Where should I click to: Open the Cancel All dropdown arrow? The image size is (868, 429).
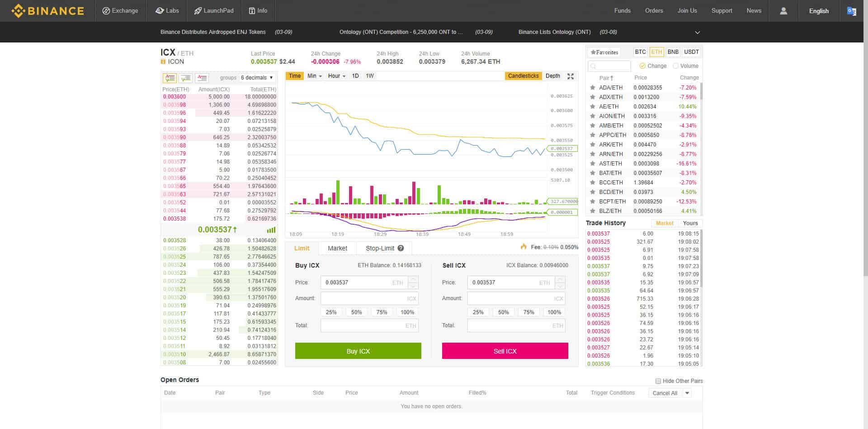(x=687, y=393)
